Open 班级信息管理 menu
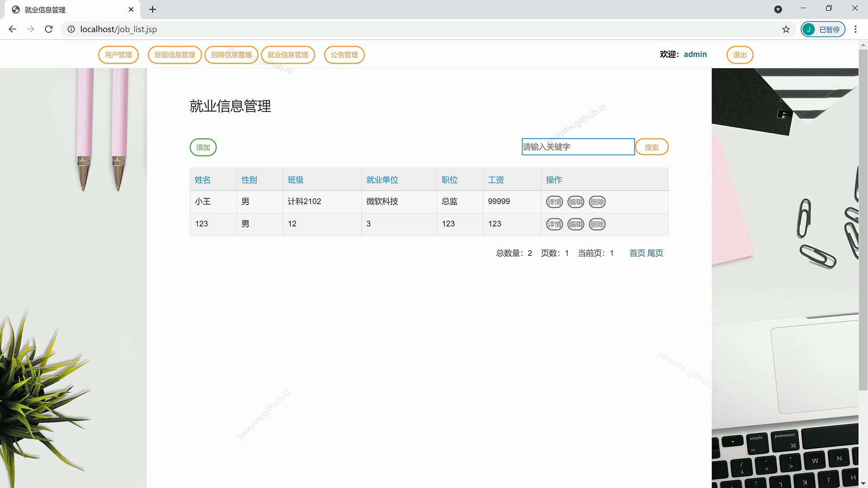Image resolution: width=868 pixels, height=488 pixels. pyautogui.click(x=175, y=55)
